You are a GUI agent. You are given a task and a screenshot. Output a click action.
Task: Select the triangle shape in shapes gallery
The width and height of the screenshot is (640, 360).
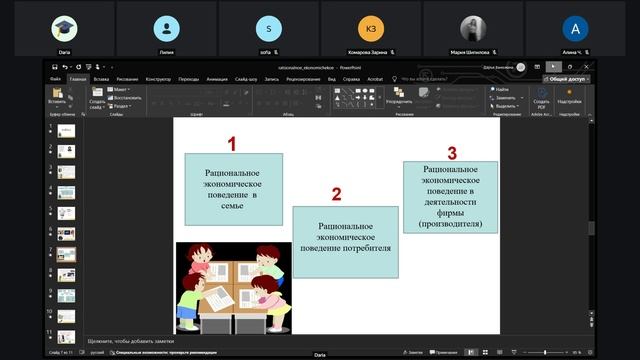337,98
